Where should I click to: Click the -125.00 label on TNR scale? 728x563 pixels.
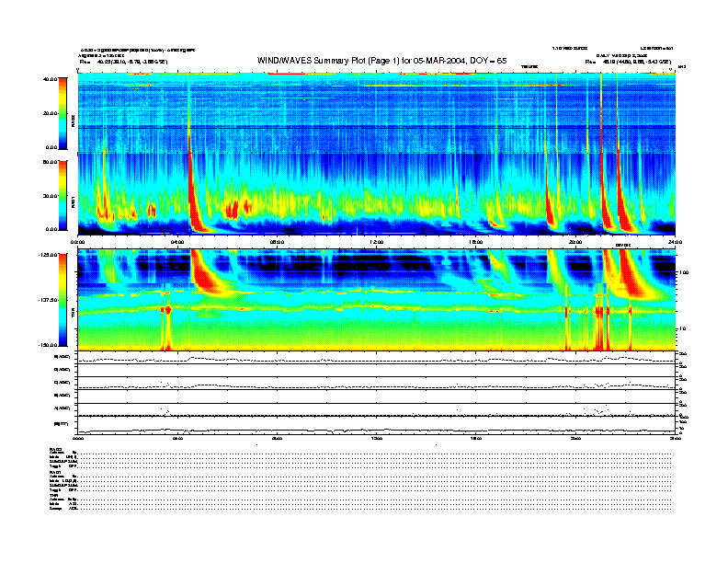49,255
